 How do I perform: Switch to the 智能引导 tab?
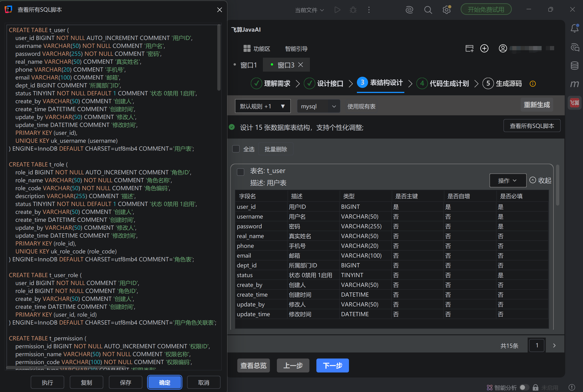coord(296,49)
